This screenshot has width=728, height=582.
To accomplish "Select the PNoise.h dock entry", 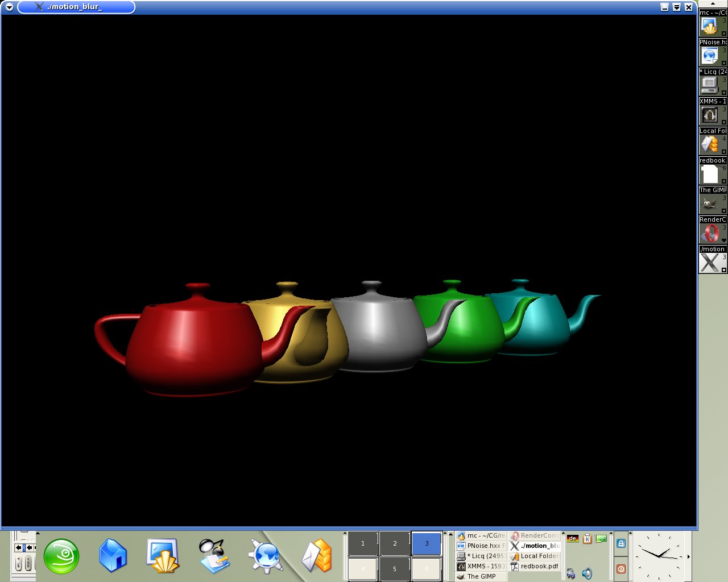I will pos(713,52).
